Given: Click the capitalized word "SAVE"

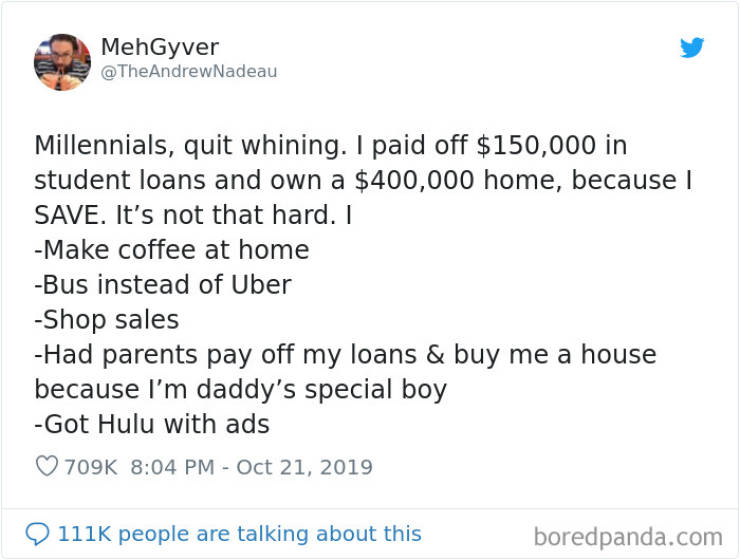Looking at the screenshot, I should pos(71,215).
